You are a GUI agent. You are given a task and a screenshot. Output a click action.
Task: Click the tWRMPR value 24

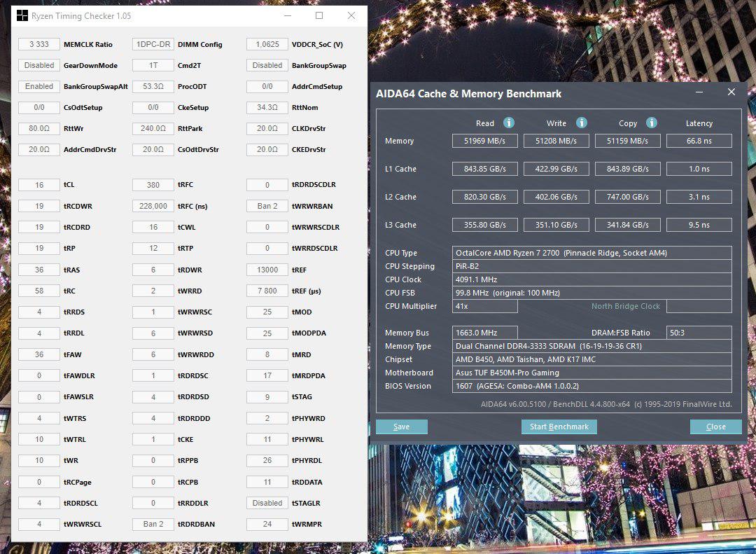click(x=267, y=524)
